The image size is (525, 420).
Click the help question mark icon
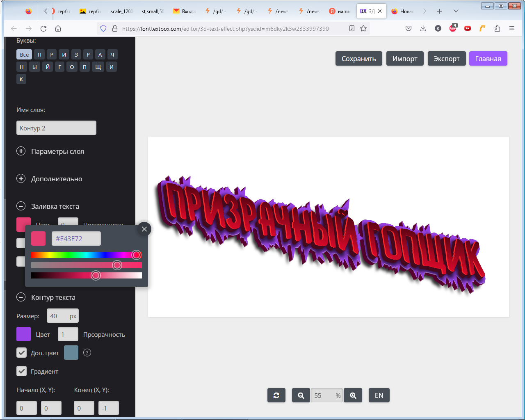[87, 353]
